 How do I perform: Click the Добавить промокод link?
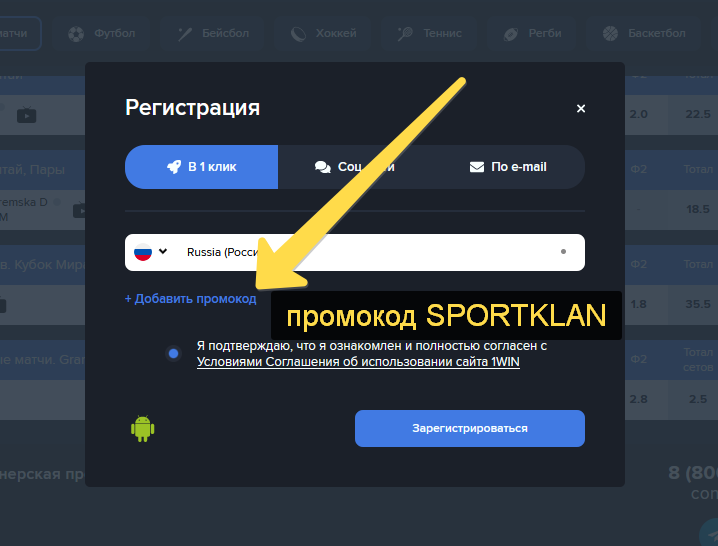pyautogui.click(x=190, y=299)
